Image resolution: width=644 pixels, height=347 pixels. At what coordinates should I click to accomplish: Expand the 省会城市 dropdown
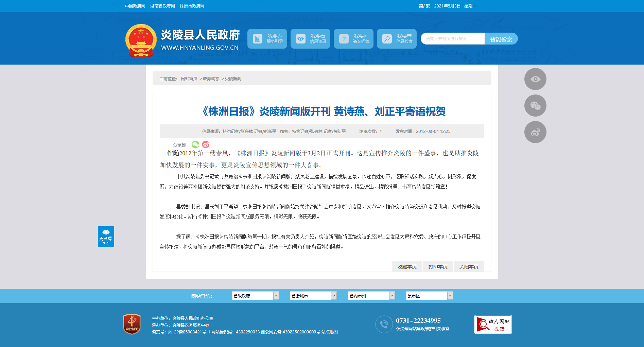313,296
